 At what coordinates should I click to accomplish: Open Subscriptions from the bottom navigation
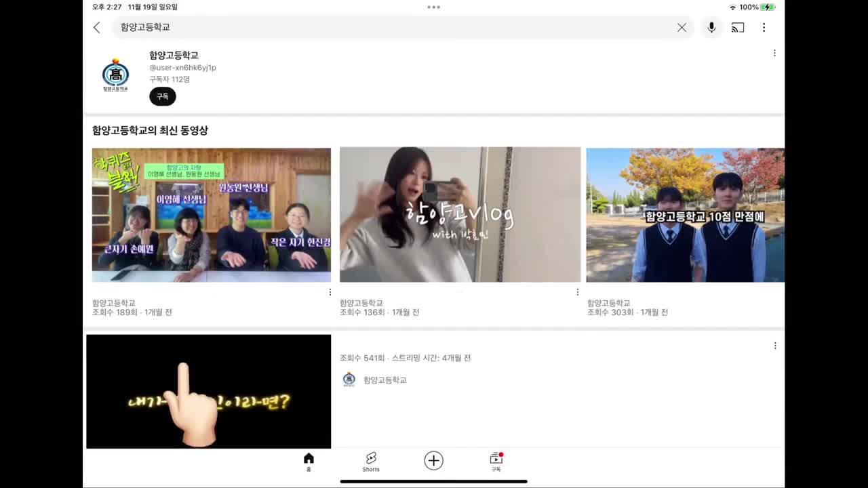click(496, 460)
